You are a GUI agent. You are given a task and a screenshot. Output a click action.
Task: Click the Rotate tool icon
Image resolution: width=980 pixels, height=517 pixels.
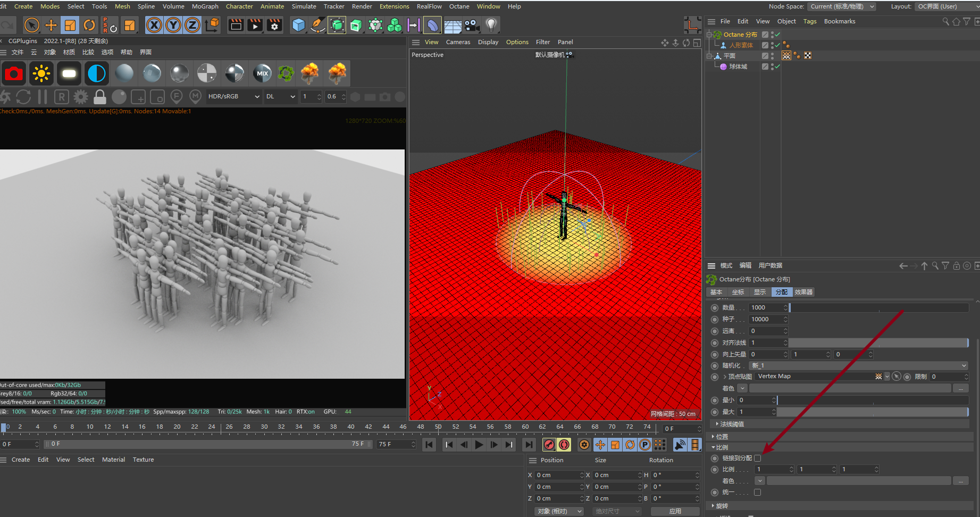click(89, 25)
